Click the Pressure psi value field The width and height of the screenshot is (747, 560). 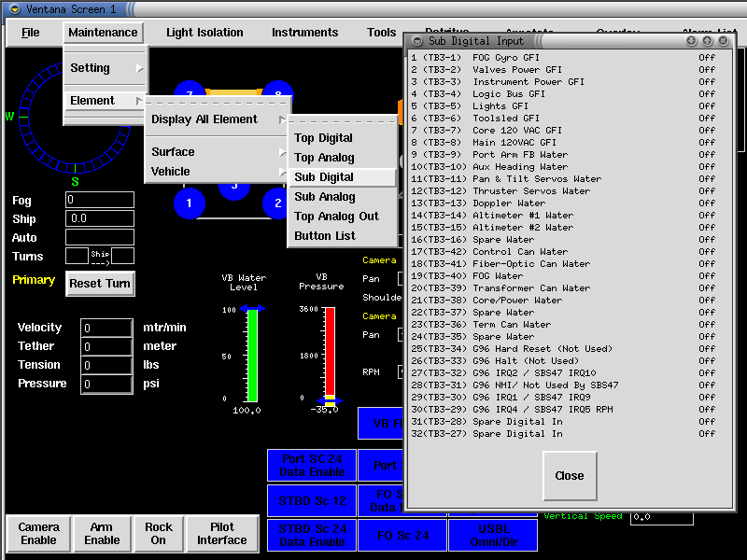tap(106, 384)
